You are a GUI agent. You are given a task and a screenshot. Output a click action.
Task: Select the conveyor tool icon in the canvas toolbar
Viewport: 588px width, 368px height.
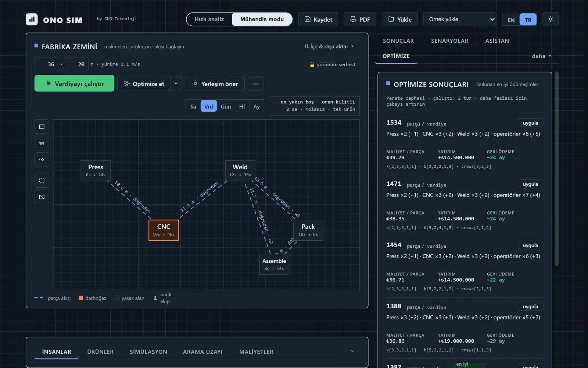42,143
